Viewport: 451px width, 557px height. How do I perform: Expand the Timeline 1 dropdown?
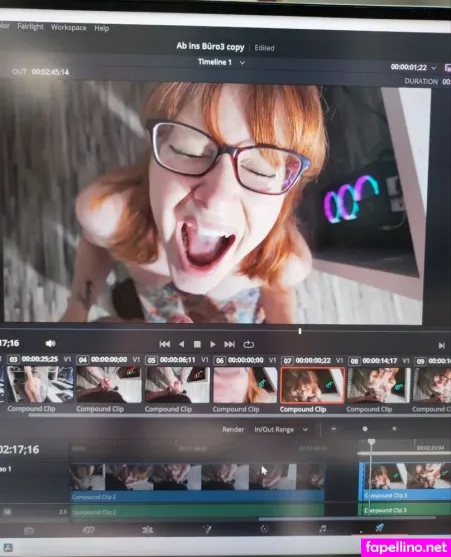pos(242,63)
